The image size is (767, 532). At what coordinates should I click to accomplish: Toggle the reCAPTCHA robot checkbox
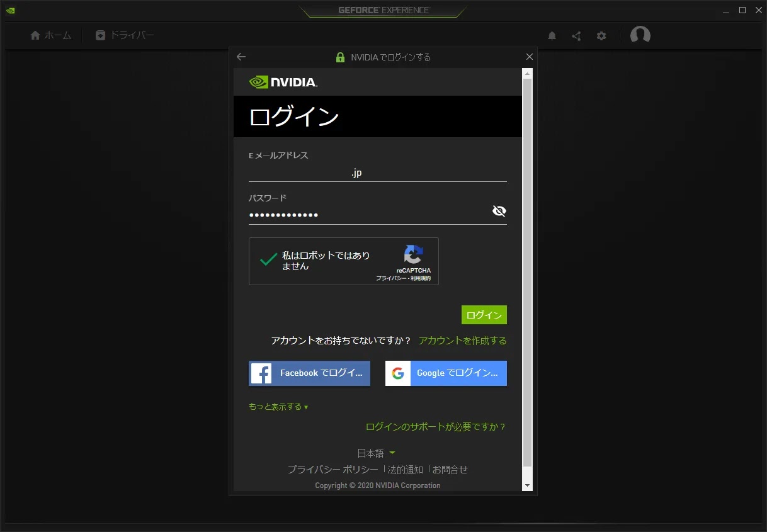point(269,260)
